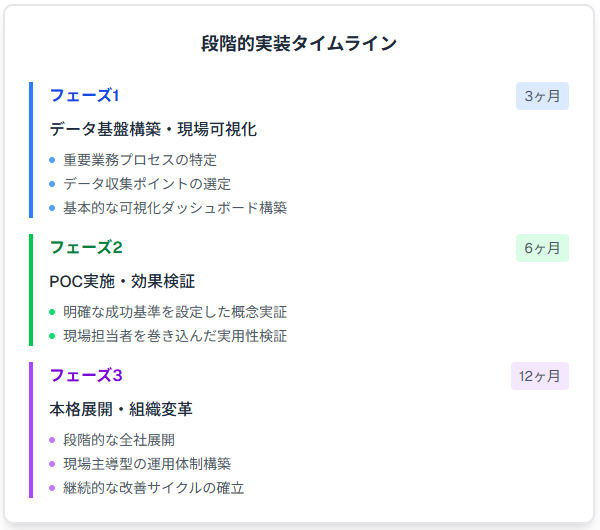
Task: Select 重要業務プロセスの特定 bullet item
Action: click(x=140, y=159)
